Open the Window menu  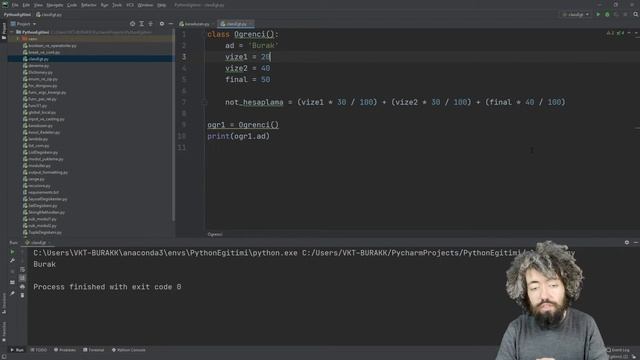point(145,5)
